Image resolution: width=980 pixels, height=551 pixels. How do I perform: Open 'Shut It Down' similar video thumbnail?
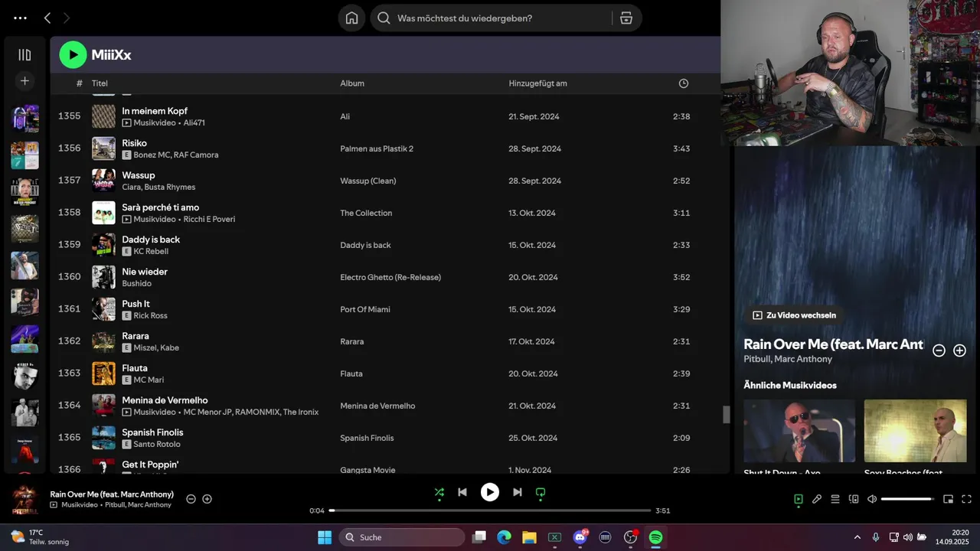coord(799,431)
